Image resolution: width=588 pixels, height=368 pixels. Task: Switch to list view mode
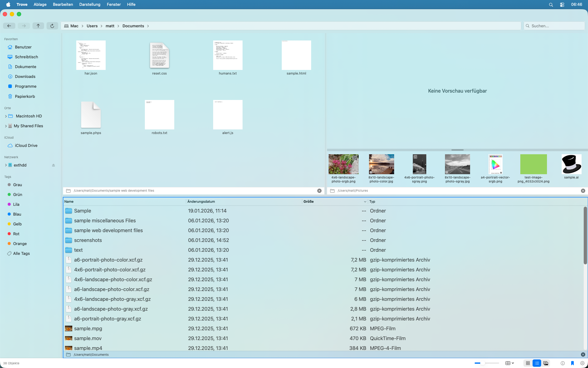[x=537, y=363]
